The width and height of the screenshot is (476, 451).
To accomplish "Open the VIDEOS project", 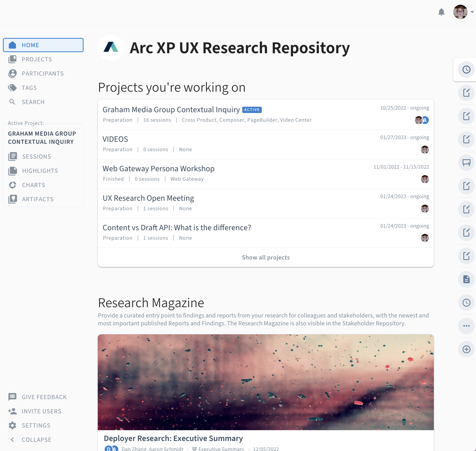I will pyautogui.click(x=115, y=139).
